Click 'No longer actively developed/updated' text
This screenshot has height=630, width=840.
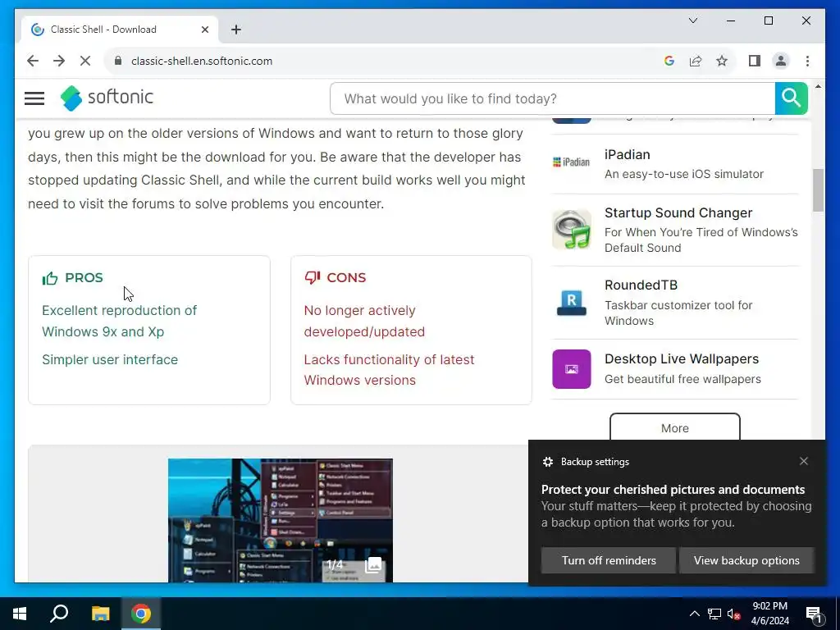click(x=364, y=321)
